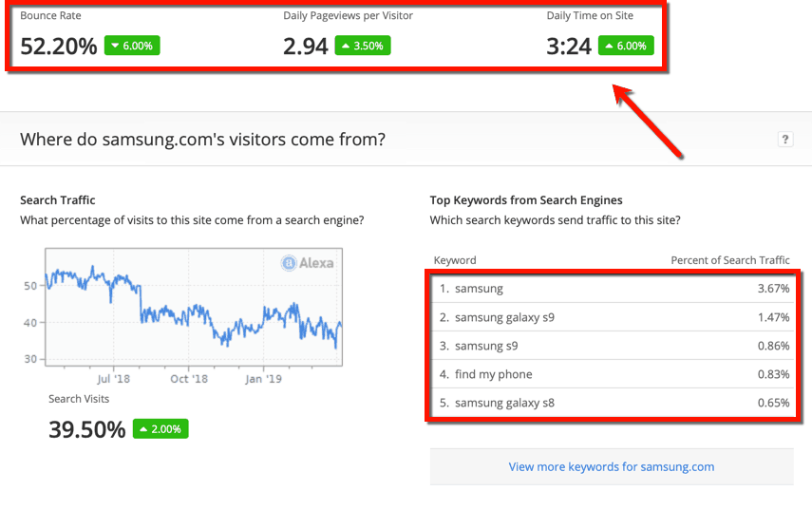This screenshot has width=812, height=510.
Task: Click the Keyword column header
Action: tap(455, 260)
